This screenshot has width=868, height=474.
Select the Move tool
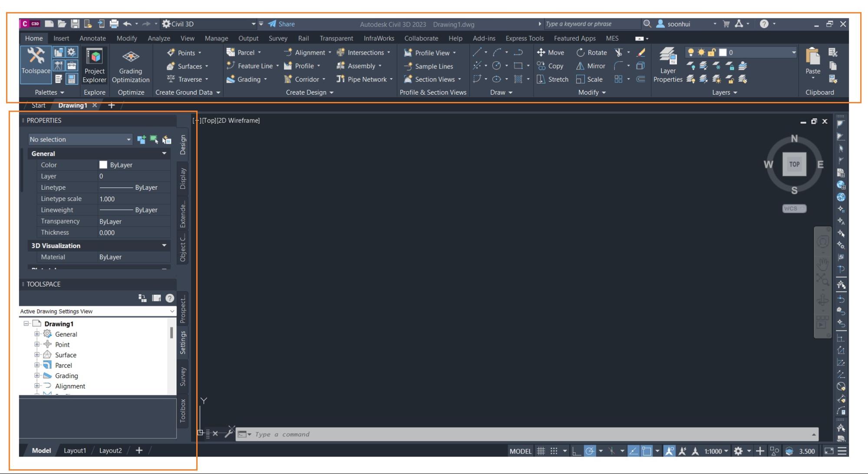550,53
